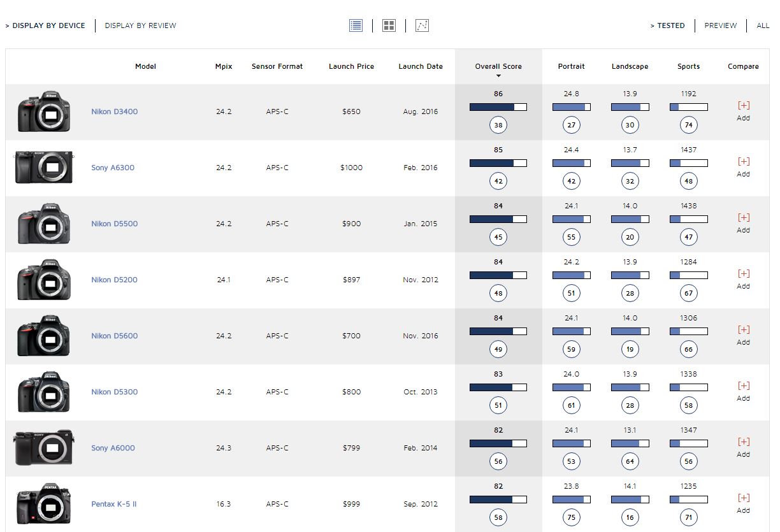Sort by Landscape column header
The height and width of the screenshot is (532, 780).
click(x=630, y=66)
